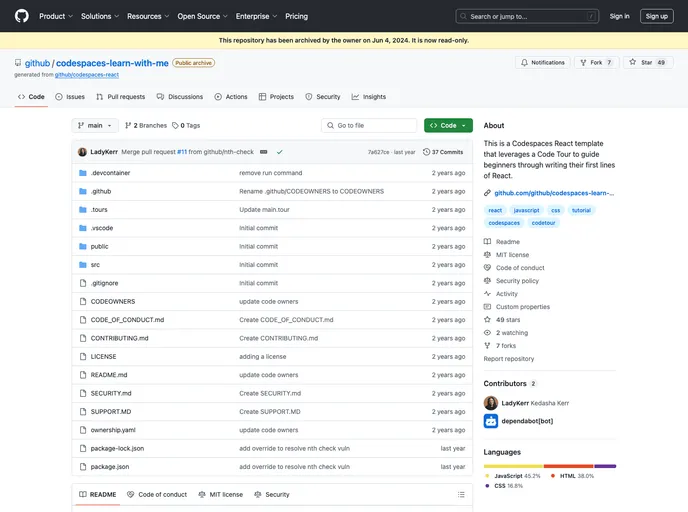Open the Pricing page
This screenshot has width=688, height=512.
tap(296, 16)
